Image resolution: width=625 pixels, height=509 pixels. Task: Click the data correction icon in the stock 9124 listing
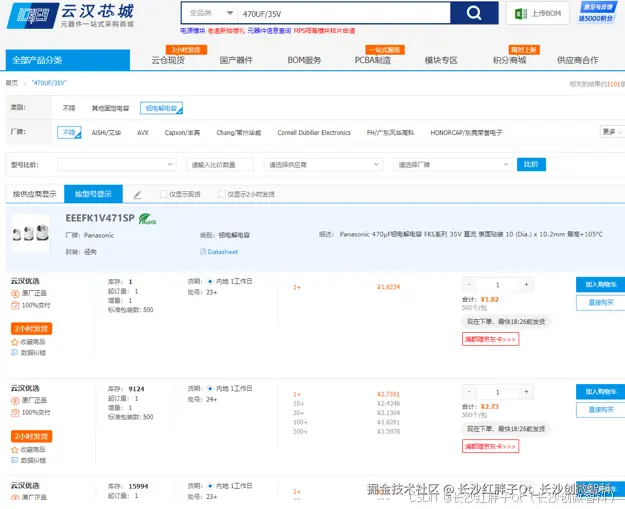pyautogui.click(x=15, y=460)
